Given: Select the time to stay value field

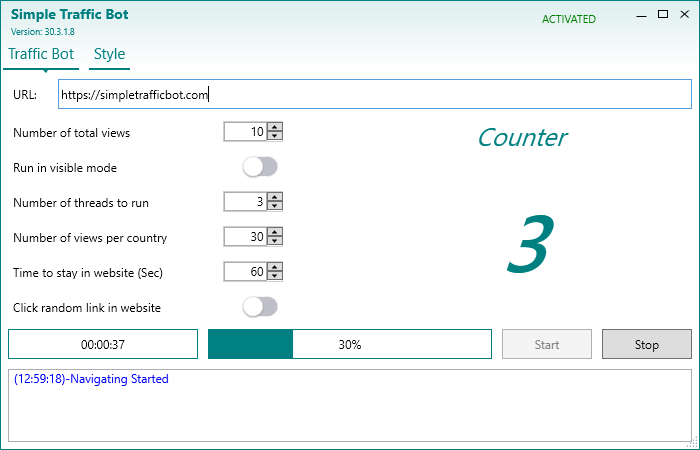Looking at the screenshot, I should [245, 272].
